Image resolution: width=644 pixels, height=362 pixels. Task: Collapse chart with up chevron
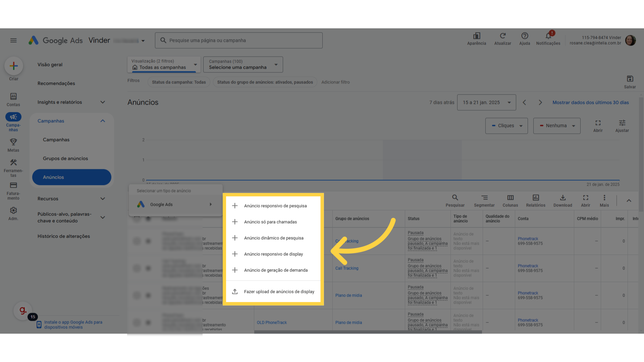click(629, 200)
